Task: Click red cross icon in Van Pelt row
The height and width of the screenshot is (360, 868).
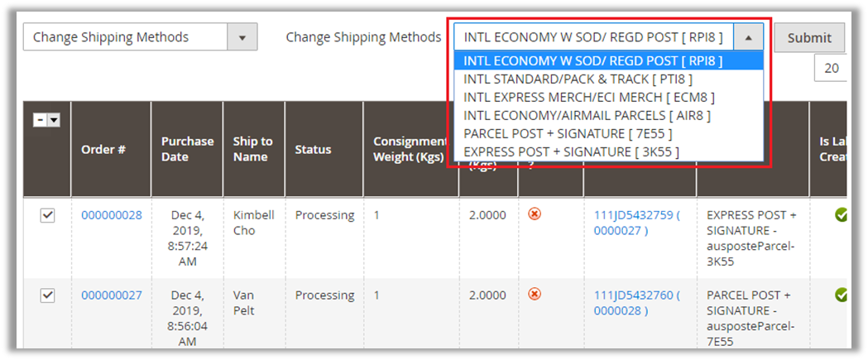Action: [535, 295]
